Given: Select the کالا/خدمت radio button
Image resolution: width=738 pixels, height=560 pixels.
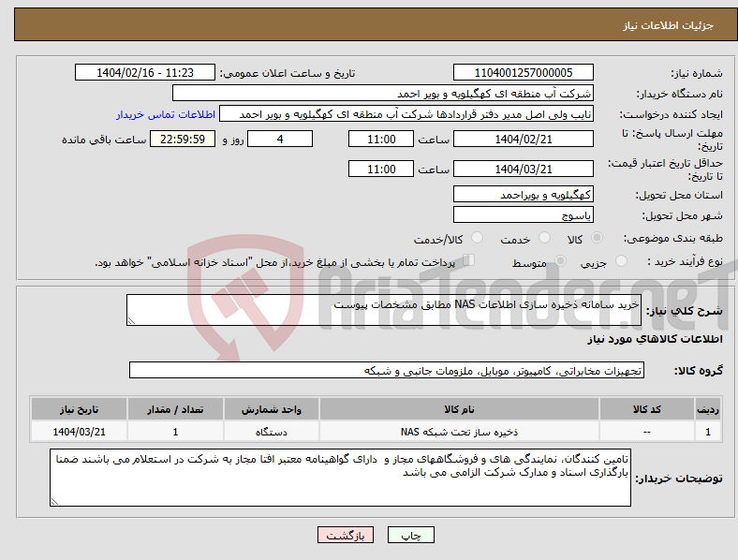Looking at the screenshot, I should (478, 238).
